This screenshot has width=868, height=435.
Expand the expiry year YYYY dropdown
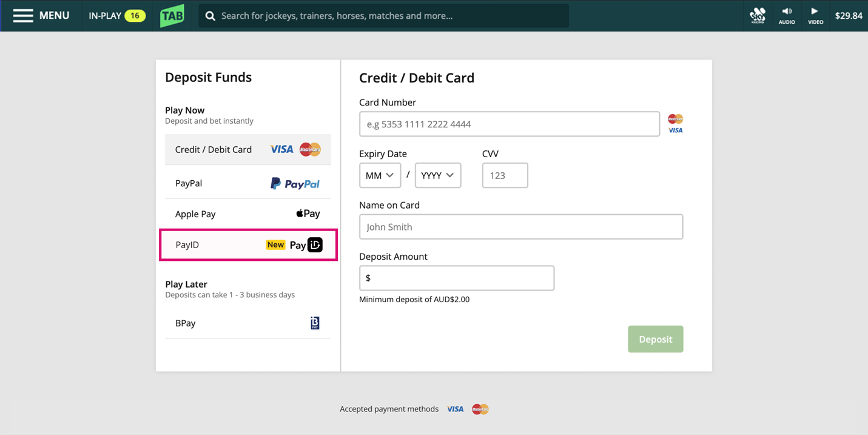437,175
